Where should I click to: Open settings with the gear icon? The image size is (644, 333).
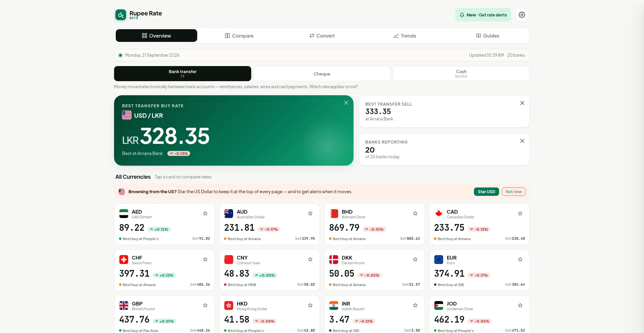(x=522, y=15)
